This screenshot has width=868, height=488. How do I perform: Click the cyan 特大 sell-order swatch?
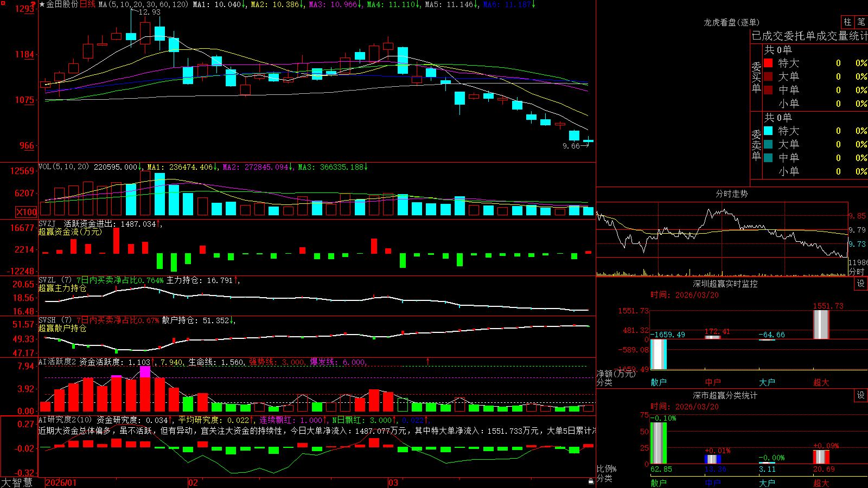tap(768, 131)
